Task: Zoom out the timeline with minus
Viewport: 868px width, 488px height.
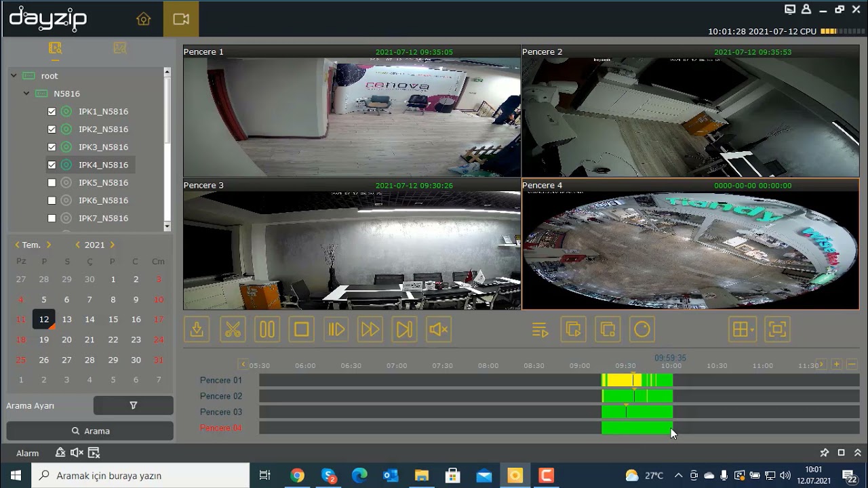Action: [x=852, y=365]
